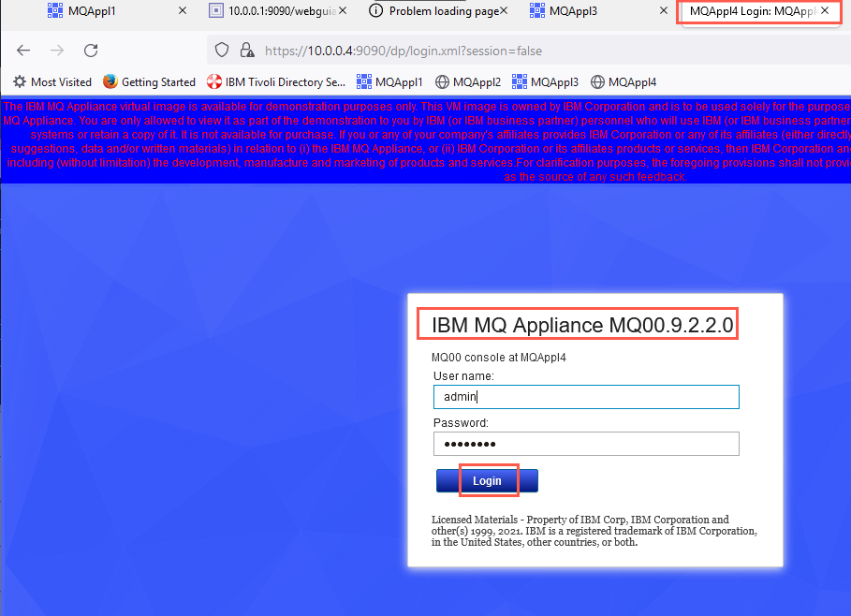Close the MQAppl1 tab
The width and height of the screenshot is (851, 616).
tap(183, 11)
